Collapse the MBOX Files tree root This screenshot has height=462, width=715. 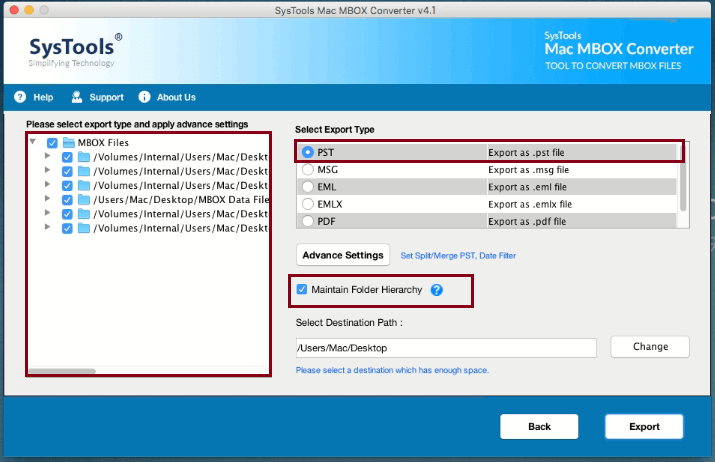[x=34, y=142]
